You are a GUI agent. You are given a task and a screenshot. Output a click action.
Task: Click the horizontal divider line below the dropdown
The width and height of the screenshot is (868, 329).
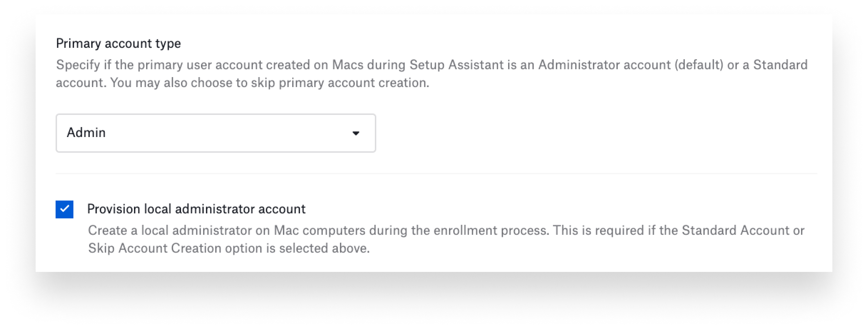pyautogui.click(x=436, y=174)
